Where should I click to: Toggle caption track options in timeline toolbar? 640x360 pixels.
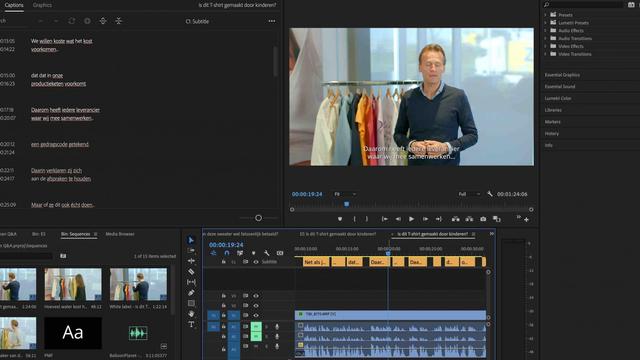tap(280, 253)
